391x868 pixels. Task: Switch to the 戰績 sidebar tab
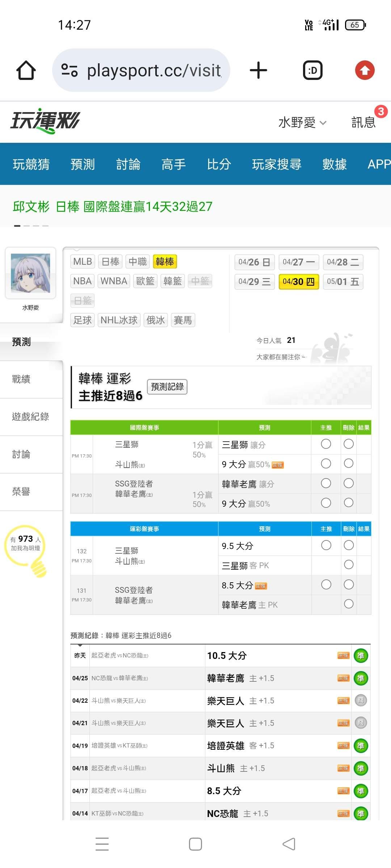(22, 379)
